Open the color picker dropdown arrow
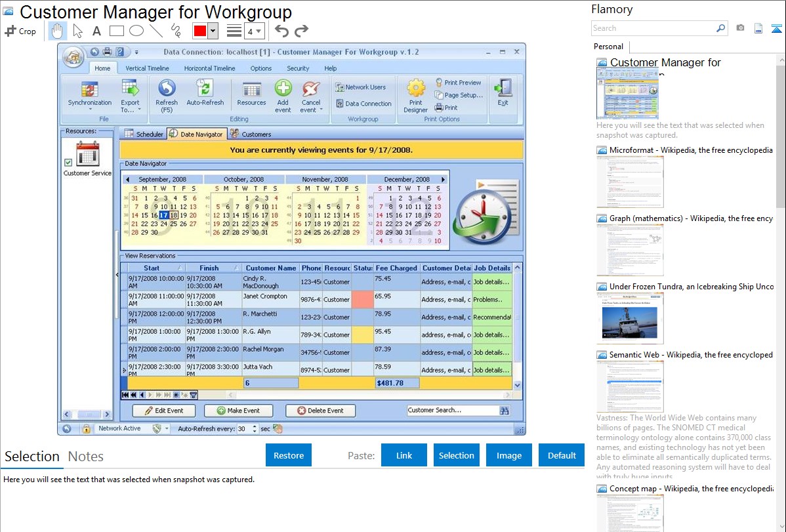Screen dimensions: 786x532 coord(213,31)
